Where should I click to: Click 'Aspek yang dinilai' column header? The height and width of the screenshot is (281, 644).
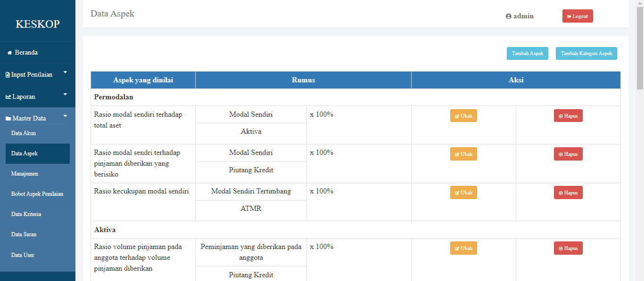coord(143,80)
